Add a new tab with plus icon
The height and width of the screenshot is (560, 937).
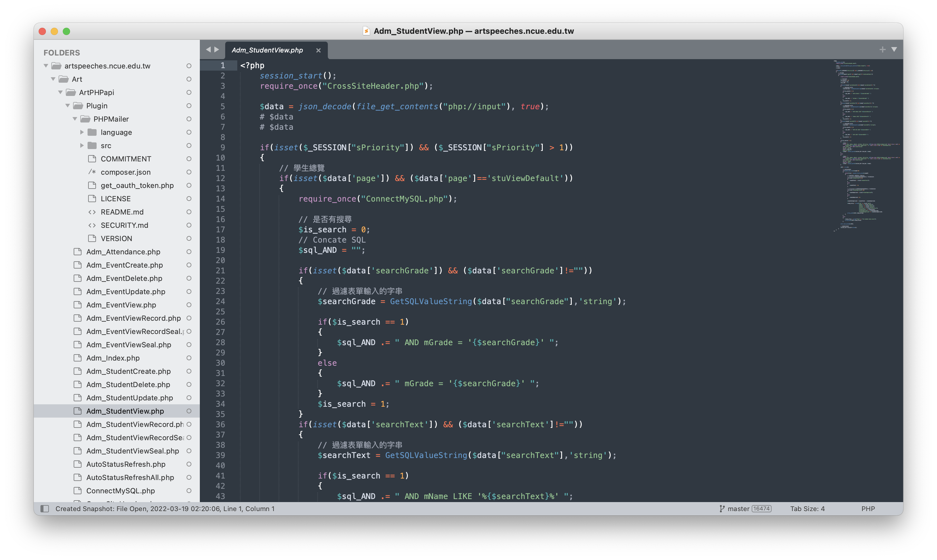point(882,49)
